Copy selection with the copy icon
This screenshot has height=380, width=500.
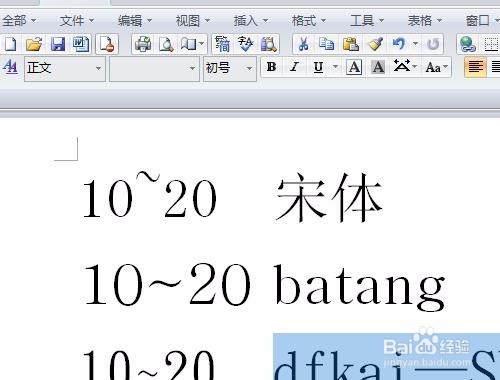tap(326, 44)
